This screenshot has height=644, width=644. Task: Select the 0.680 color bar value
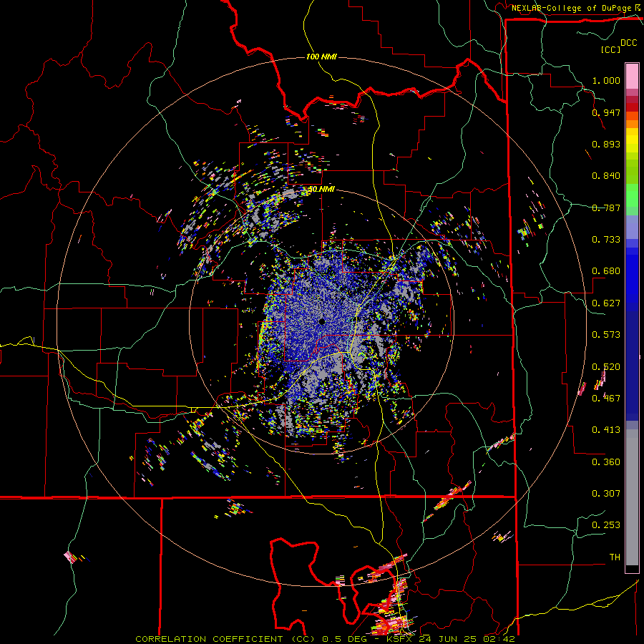(x=606, y=271)
